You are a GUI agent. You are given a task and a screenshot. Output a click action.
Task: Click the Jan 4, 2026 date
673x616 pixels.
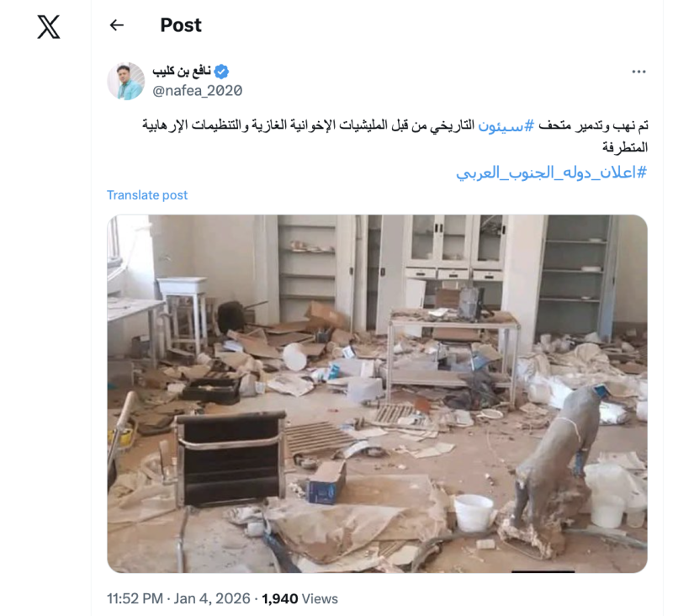pos(212,598)
